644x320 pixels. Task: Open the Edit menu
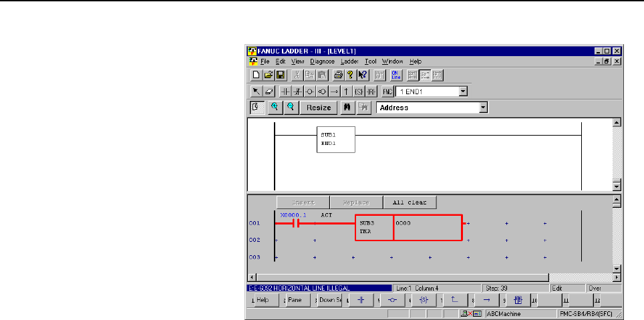[281, 61]
